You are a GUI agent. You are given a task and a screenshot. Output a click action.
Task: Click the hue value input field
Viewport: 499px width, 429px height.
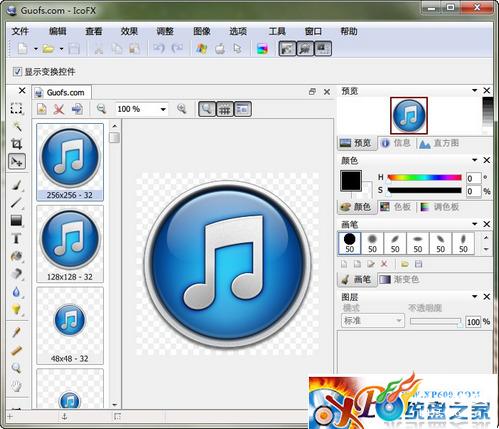pyautogui.click(x=474, y=178)
